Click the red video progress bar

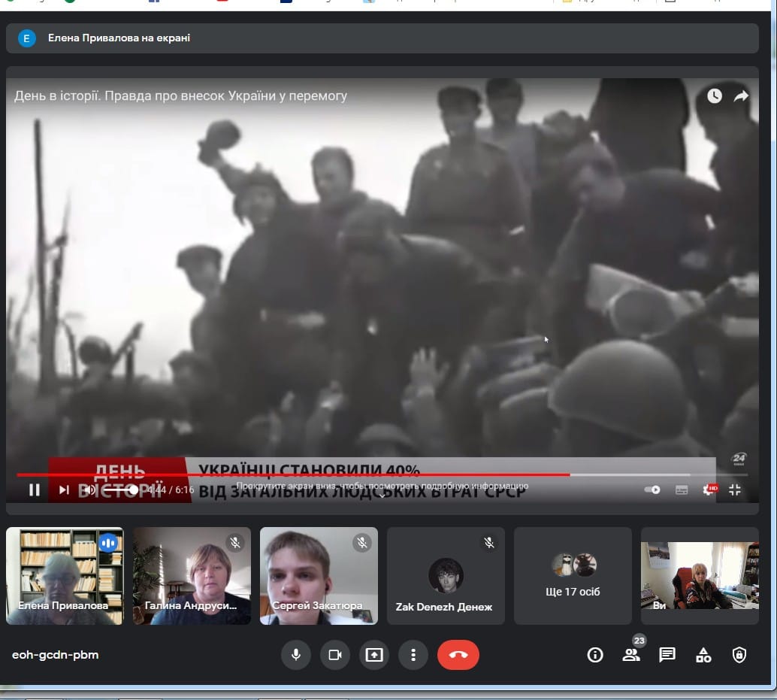301,474
